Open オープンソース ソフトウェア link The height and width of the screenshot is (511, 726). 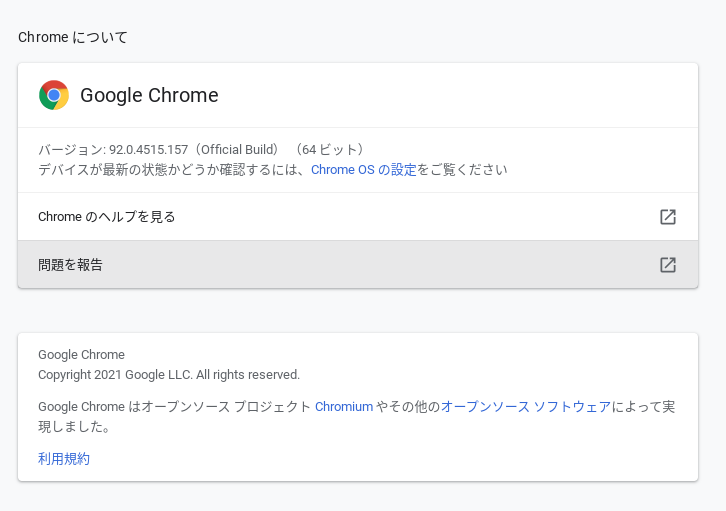[x=526, y=406]
